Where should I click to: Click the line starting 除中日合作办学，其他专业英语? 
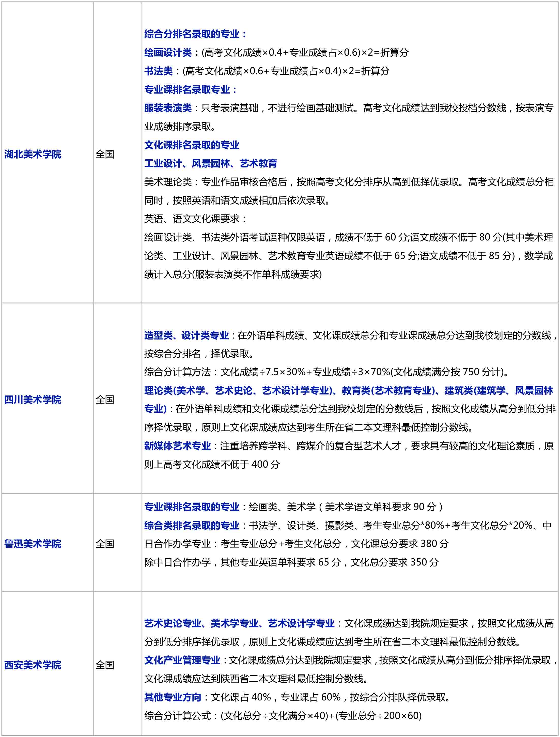click(x=292, y=562)
